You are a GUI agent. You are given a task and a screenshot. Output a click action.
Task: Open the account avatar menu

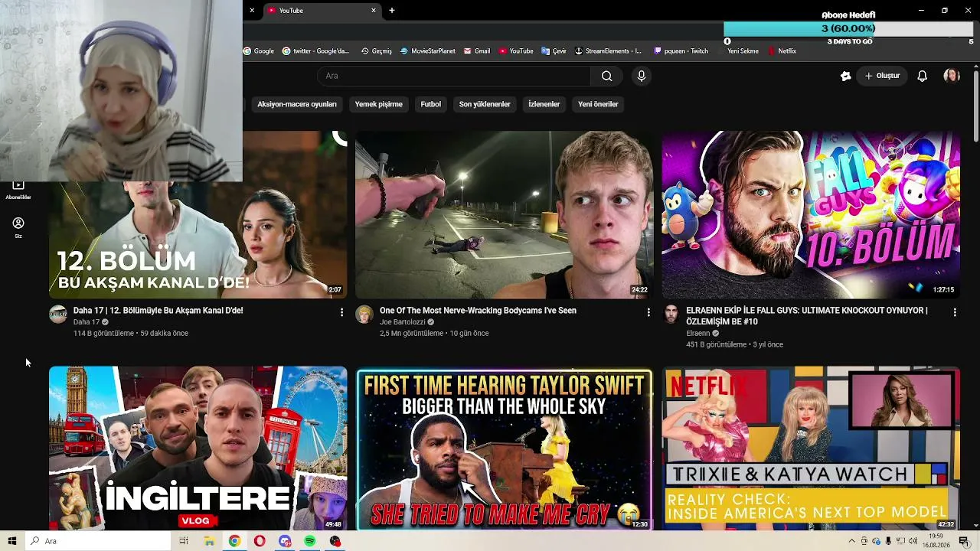(x=952, y=76)
